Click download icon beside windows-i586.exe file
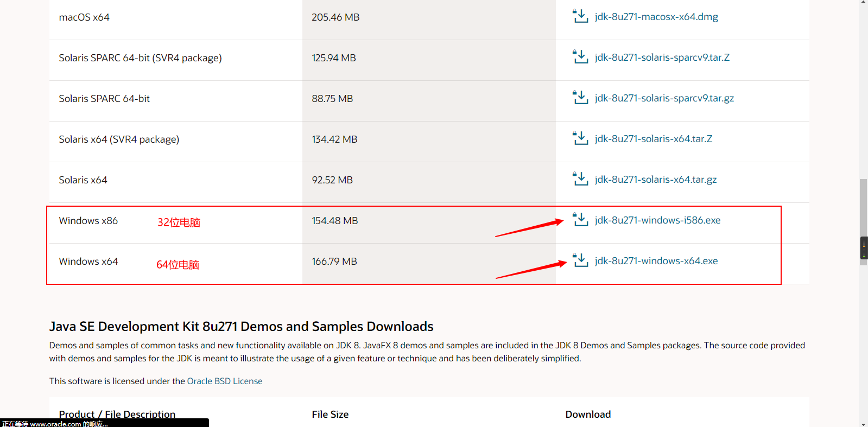This screenshot has height=427, width=868. point(580,220)
